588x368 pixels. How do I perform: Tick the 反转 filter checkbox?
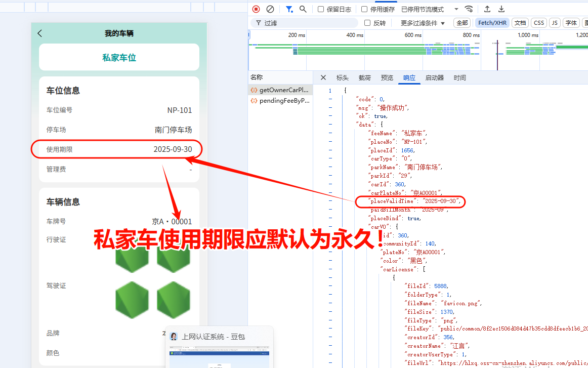coord(367,23)
